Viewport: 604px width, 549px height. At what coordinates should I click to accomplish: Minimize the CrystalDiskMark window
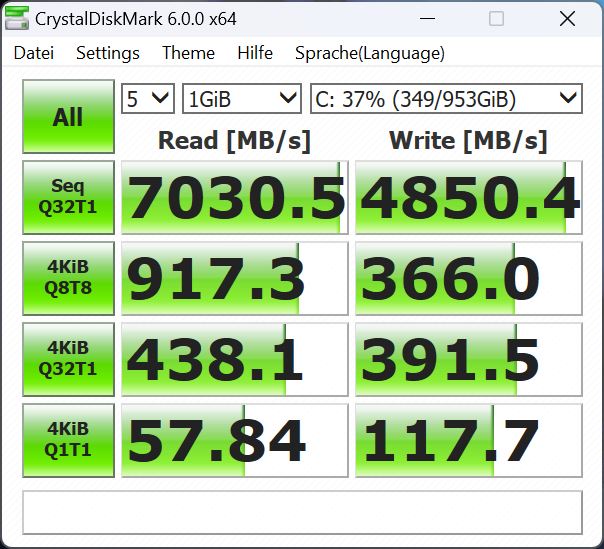click(x=428, y=18)
